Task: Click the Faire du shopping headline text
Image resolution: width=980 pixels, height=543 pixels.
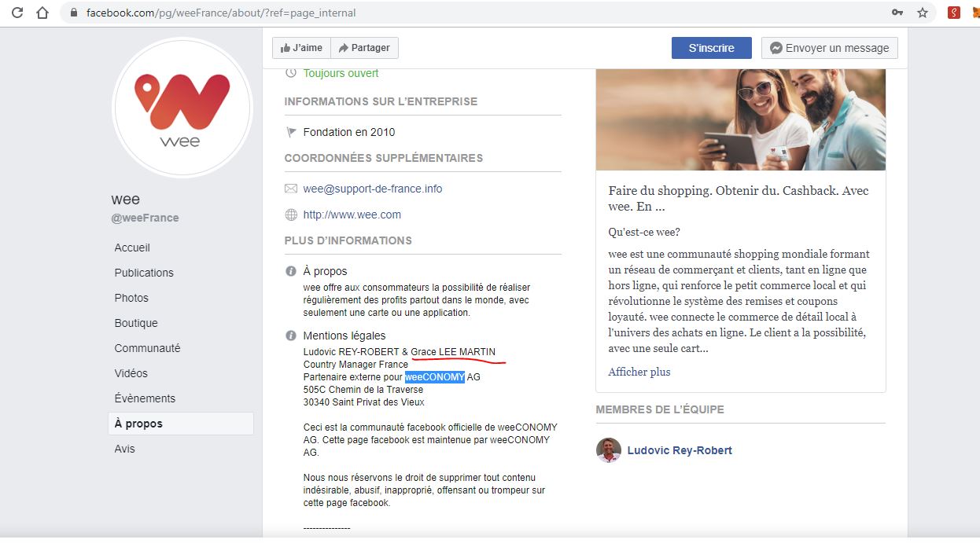Action: [x=739, y=199]
